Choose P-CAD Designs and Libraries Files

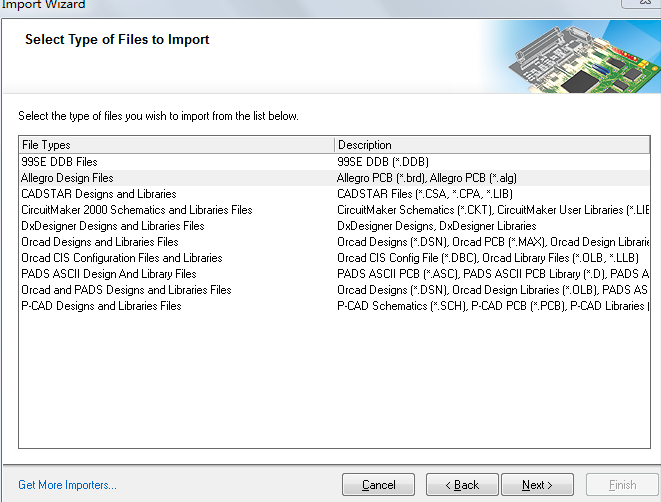(x=102, y=306)
